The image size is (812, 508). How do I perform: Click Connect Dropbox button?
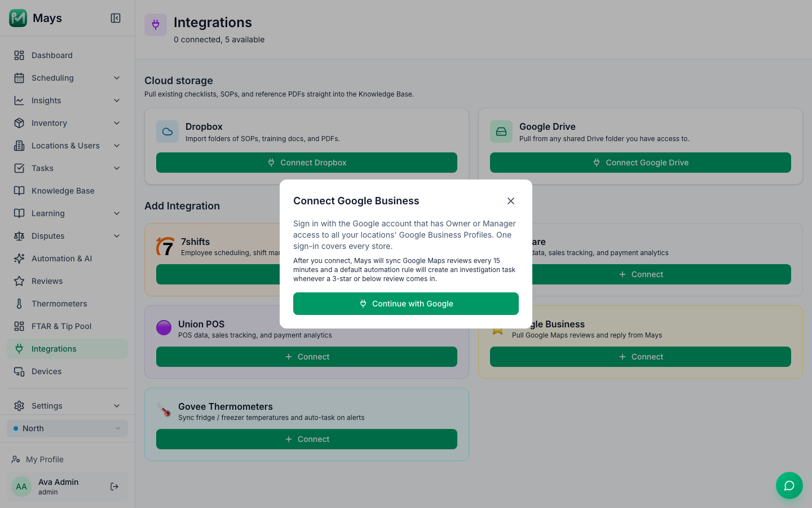point(307,163)
